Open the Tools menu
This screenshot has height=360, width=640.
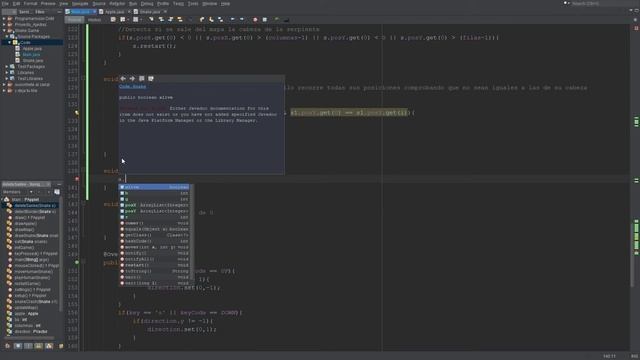click(193, 4)
